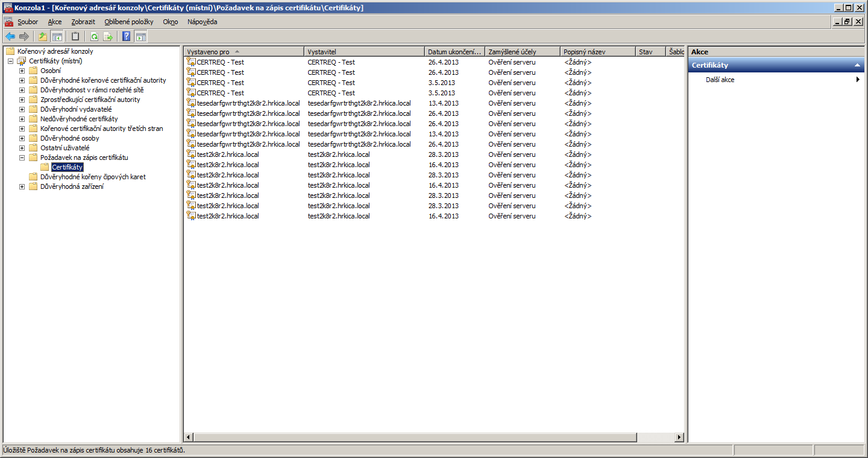868x458 pixels.
Task: Select the Důvěryhodná zařízení label
Action: 72,186
